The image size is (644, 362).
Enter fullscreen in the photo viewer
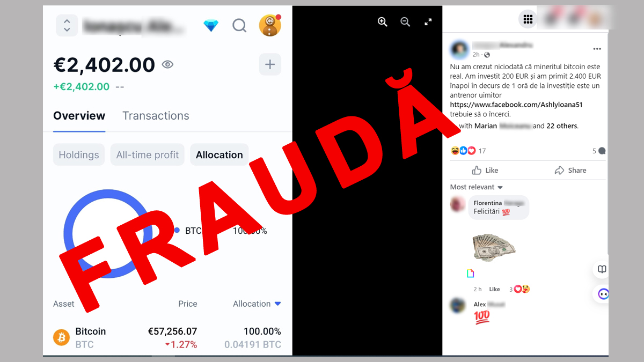428,22
